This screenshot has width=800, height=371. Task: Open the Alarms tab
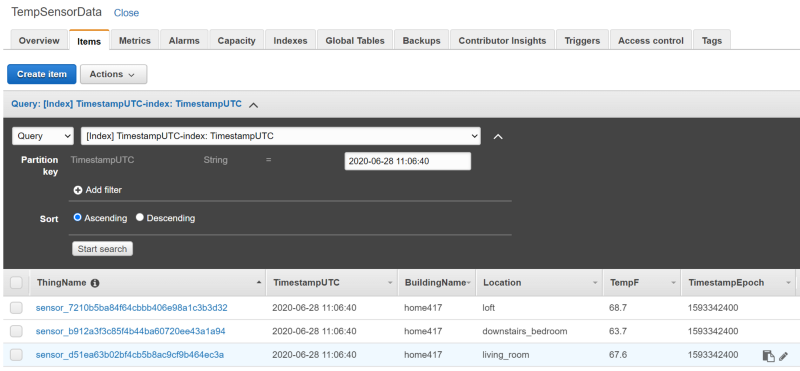pos(184,41)
